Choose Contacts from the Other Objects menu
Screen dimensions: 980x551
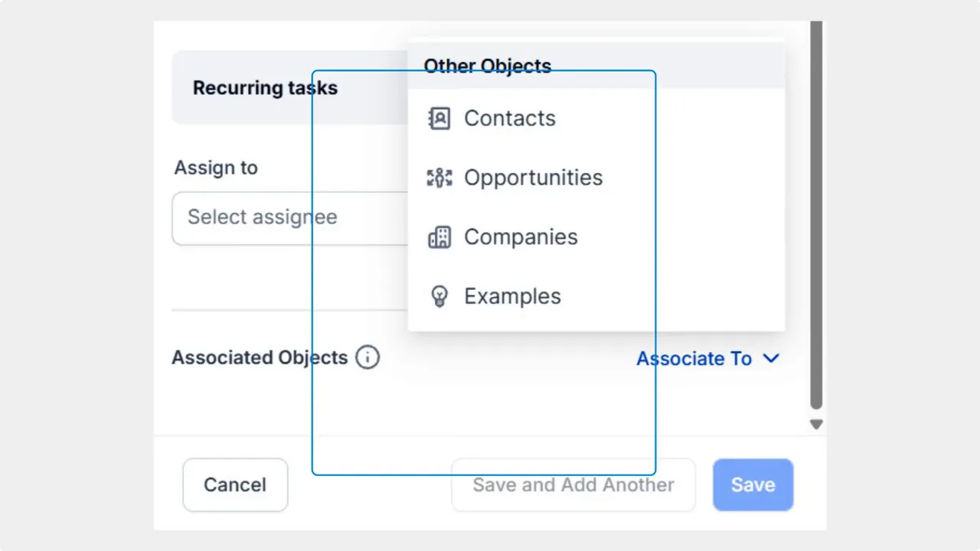(509, 118)
